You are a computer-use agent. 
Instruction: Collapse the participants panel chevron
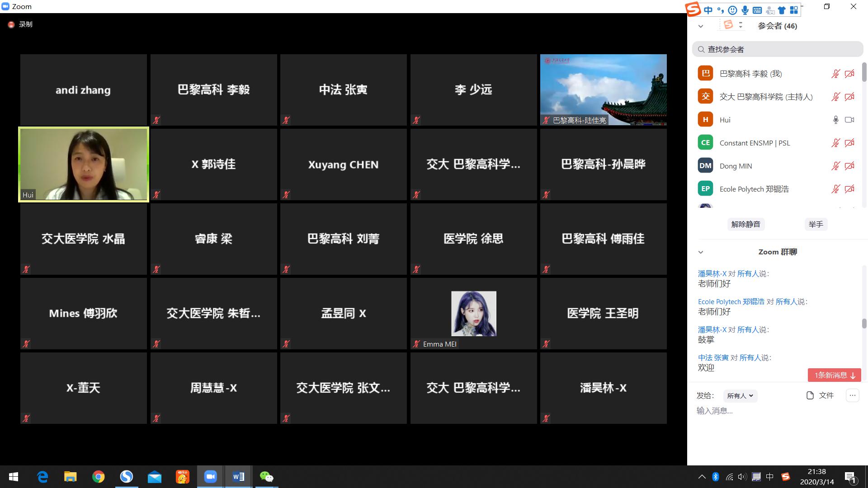(x=701, y=26)
